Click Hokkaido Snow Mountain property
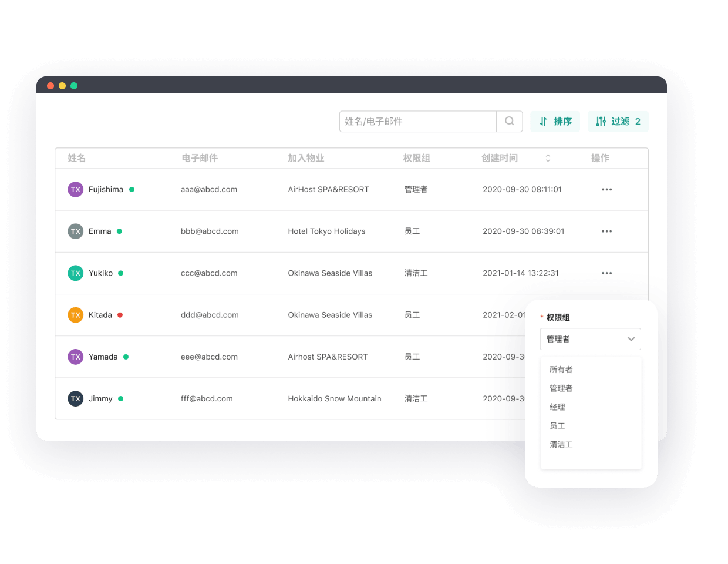The width and height of the screenshot is (728, 564). pos(335,398)
